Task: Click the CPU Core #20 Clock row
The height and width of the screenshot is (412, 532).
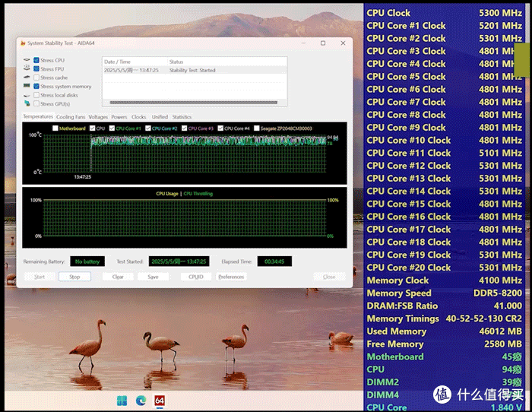Action: (x=444, y=268)
